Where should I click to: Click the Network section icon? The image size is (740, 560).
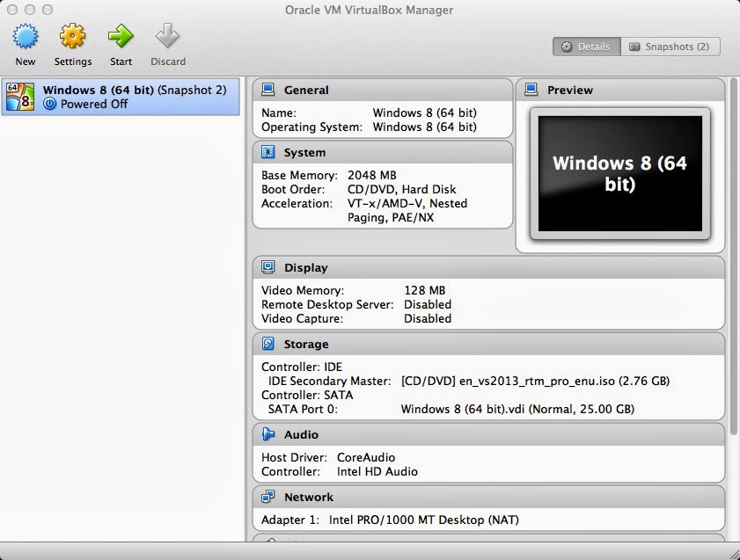[x=268, y=497]
